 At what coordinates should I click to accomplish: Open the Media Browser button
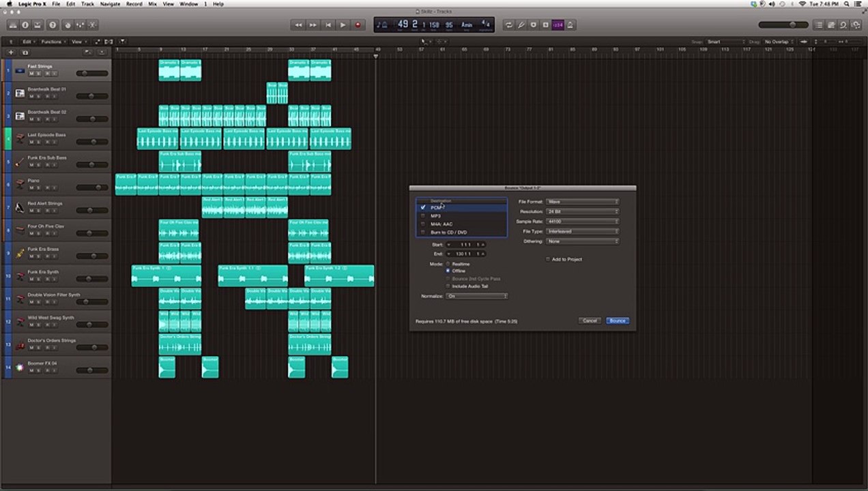856,25
